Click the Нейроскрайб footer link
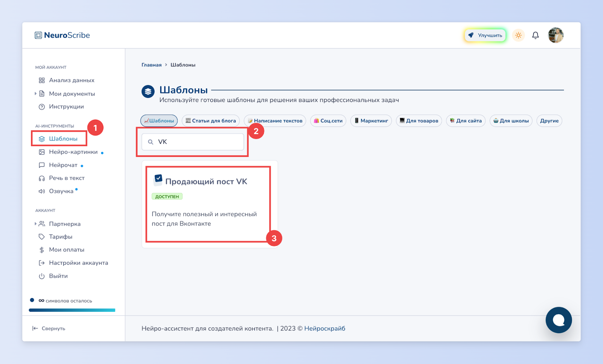 point(324,329)
